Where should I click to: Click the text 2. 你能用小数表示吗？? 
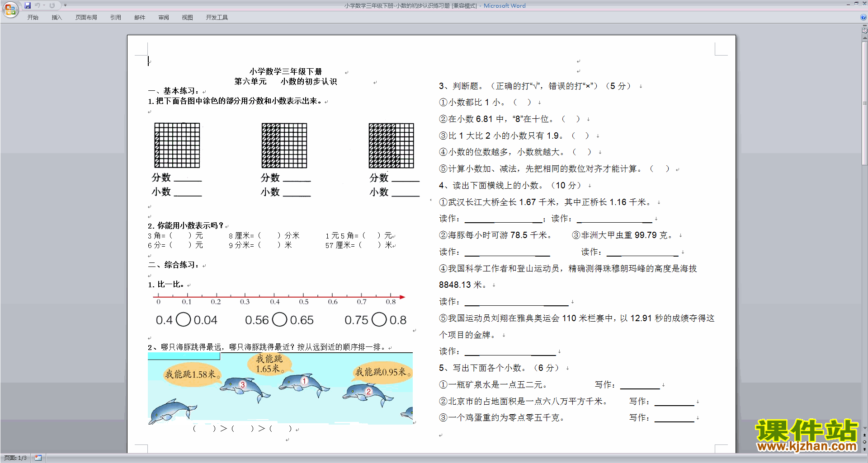(x=186, y=225)
